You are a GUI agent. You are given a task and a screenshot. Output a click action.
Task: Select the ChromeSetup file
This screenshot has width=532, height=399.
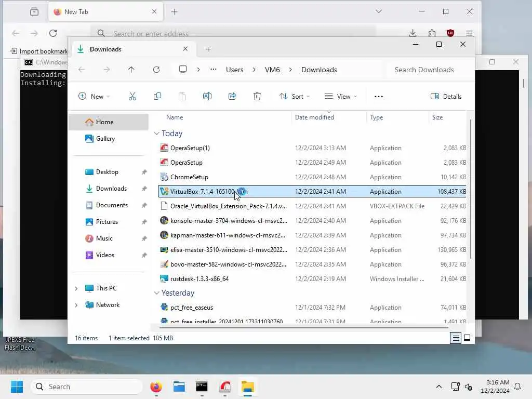click(312, 177)
